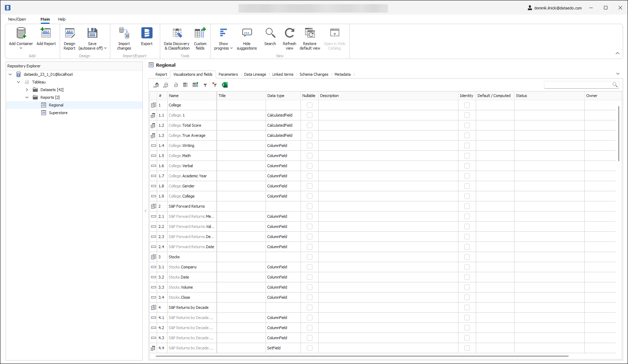This screenshot has width=628, height=364.
Task: Open the Help ribbon tab
Action: coord(61,19)
